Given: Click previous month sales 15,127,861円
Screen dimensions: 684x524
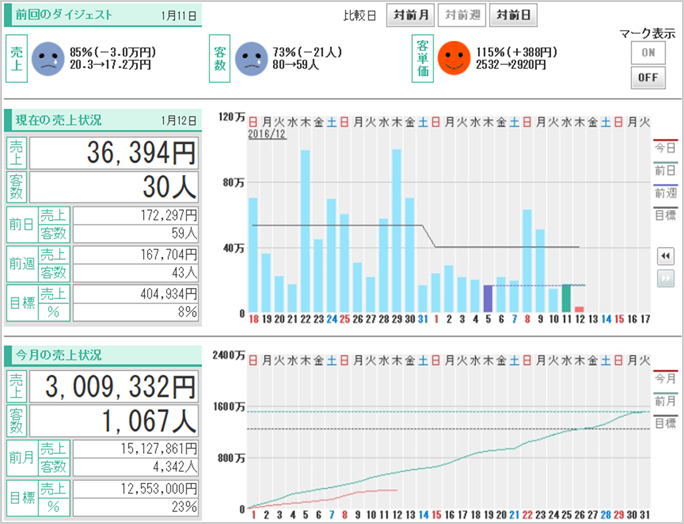Looking at the screenshot, I should tap(136, 449).
